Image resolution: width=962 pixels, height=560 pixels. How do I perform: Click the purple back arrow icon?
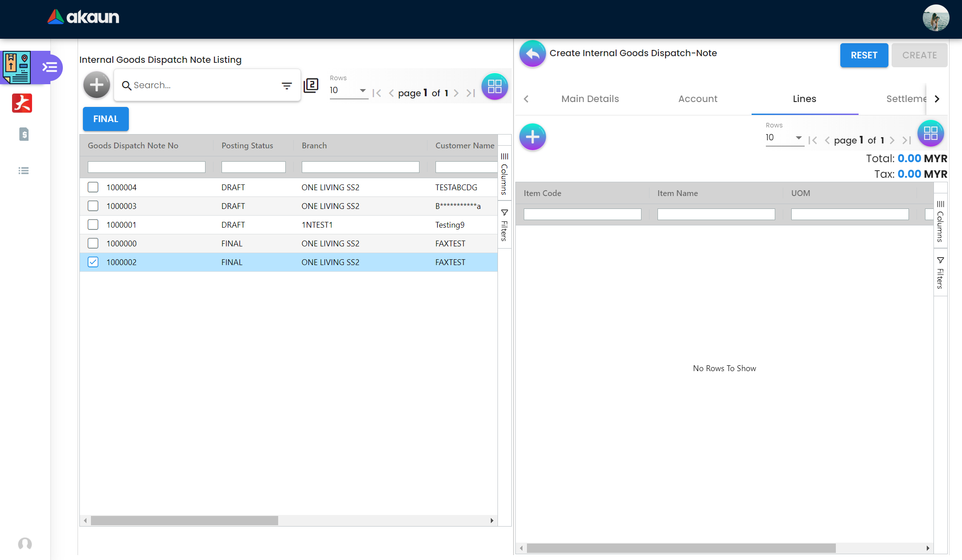(532, 53)
